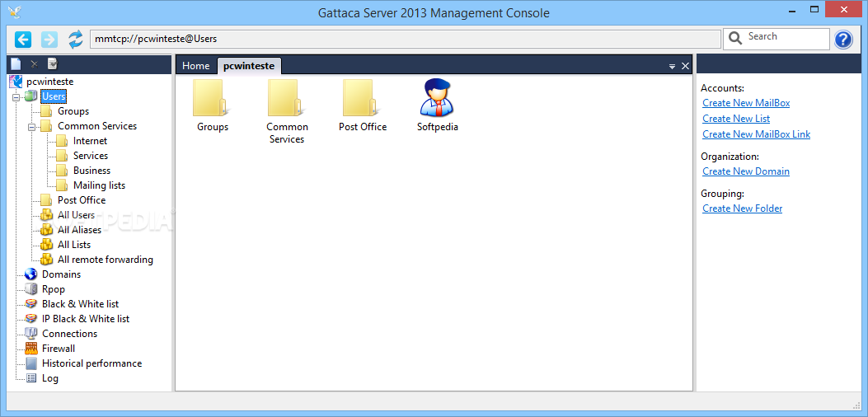868x417 pixels.
Task: Select Mailing lists tree item
Action: (99, 185)
